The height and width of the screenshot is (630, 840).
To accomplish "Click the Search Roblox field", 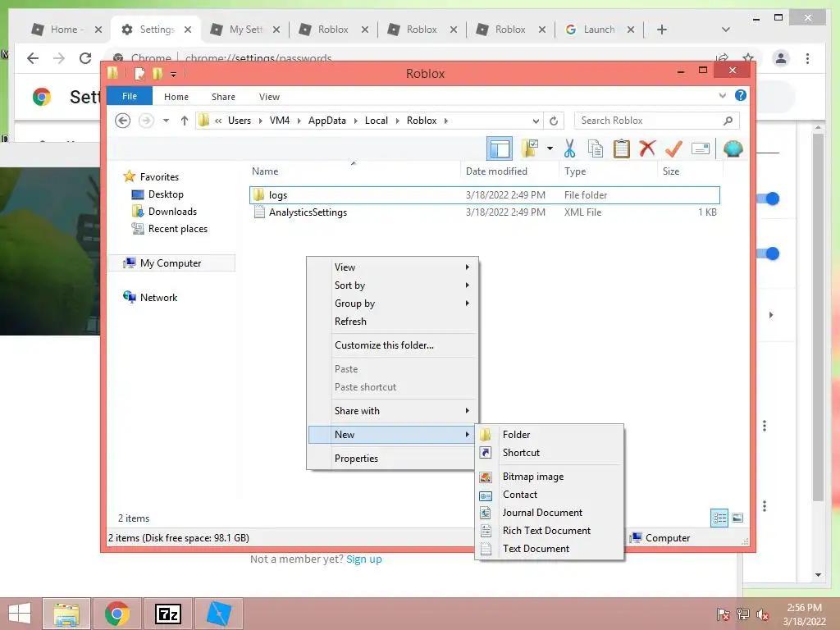I will tap(656, 121).
